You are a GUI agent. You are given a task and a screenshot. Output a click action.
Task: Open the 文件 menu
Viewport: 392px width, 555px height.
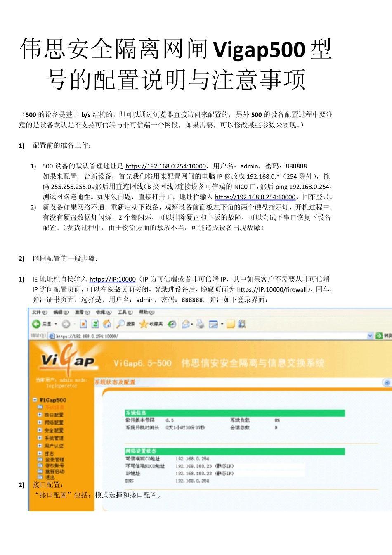pyautogui.click(x=40, y=312)
